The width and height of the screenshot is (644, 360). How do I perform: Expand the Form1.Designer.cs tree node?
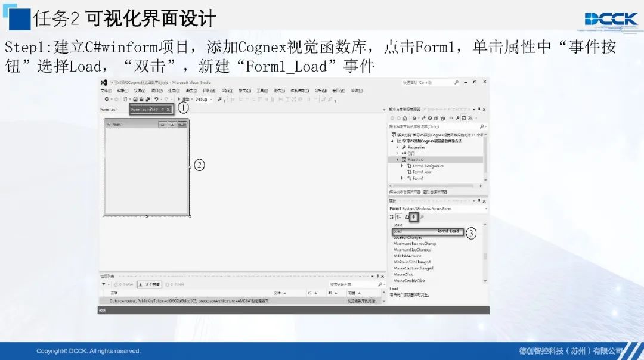coord(402,166)
